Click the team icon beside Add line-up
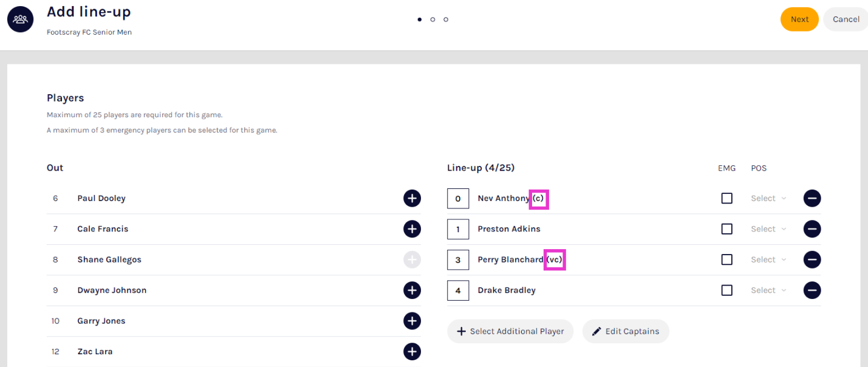The height and width of the screenshot is (367, 868). pyautogui.click(x=21, y=19)
